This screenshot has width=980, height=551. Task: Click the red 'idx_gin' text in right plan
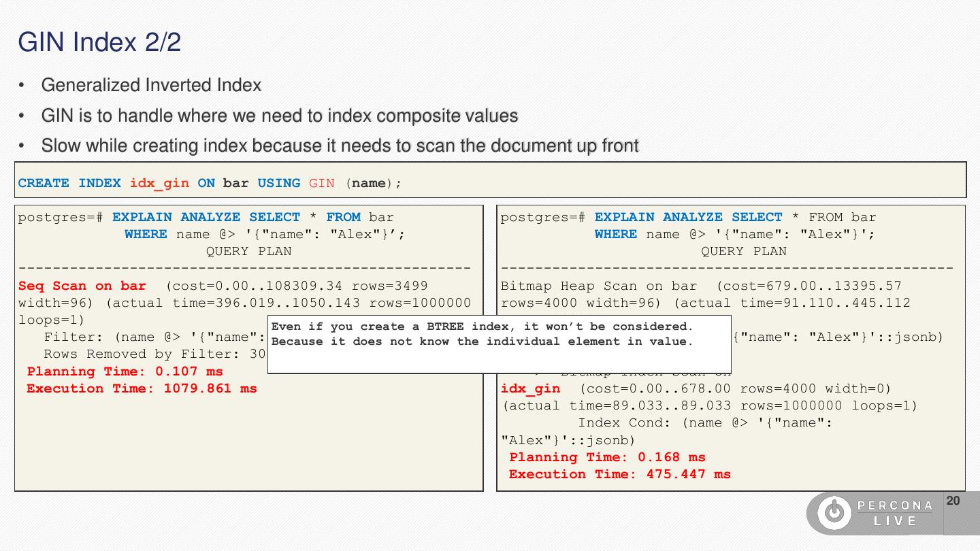530,389
